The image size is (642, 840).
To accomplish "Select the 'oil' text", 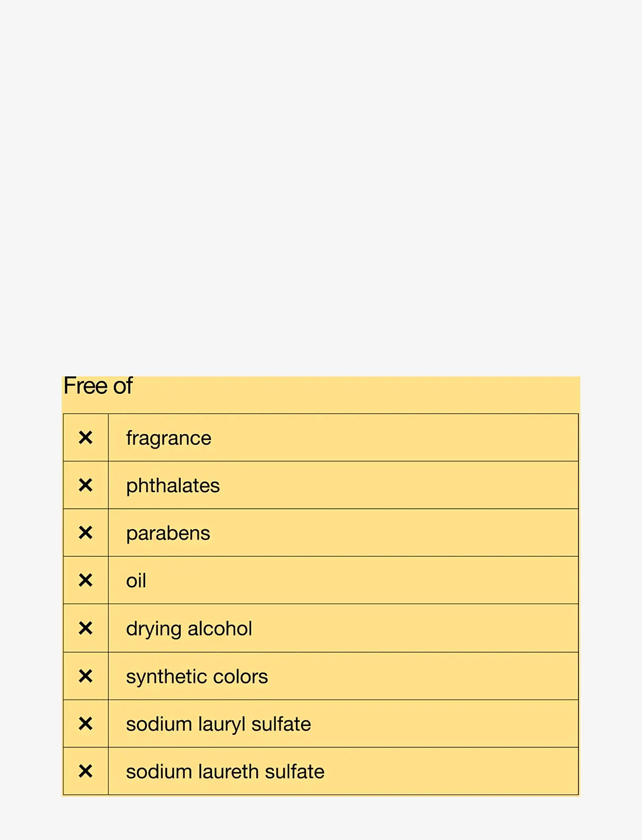I will click(x=136, y=581).
